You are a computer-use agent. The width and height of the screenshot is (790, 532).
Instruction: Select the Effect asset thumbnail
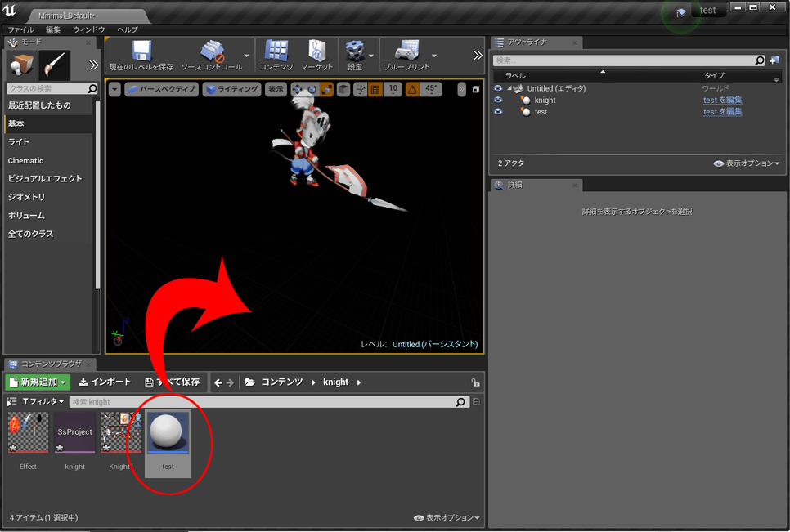[28, 433]
